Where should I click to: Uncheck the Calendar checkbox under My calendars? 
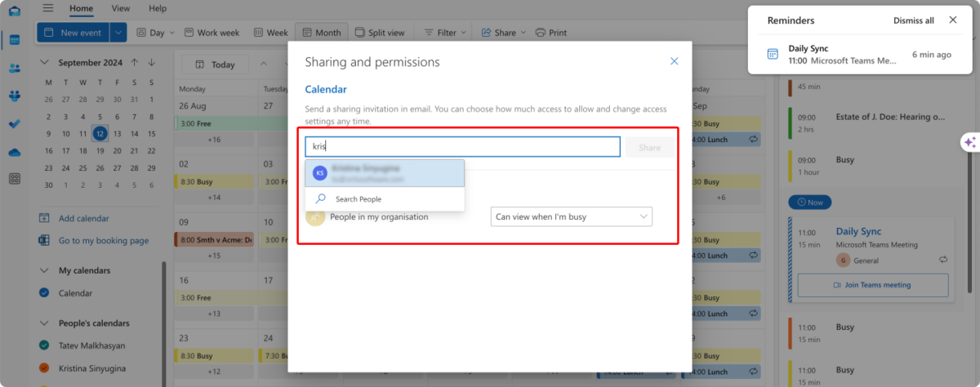pos(44,293)
